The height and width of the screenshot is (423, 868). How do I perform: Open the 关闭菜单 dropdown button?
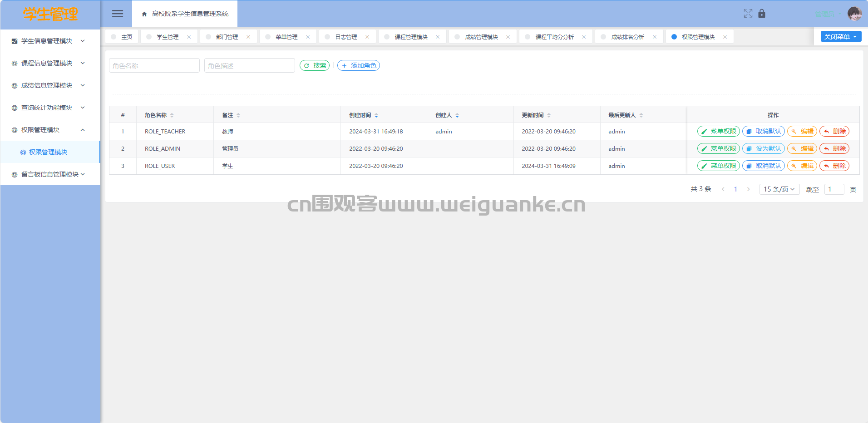pyautogui.click(x=841, y=37)
